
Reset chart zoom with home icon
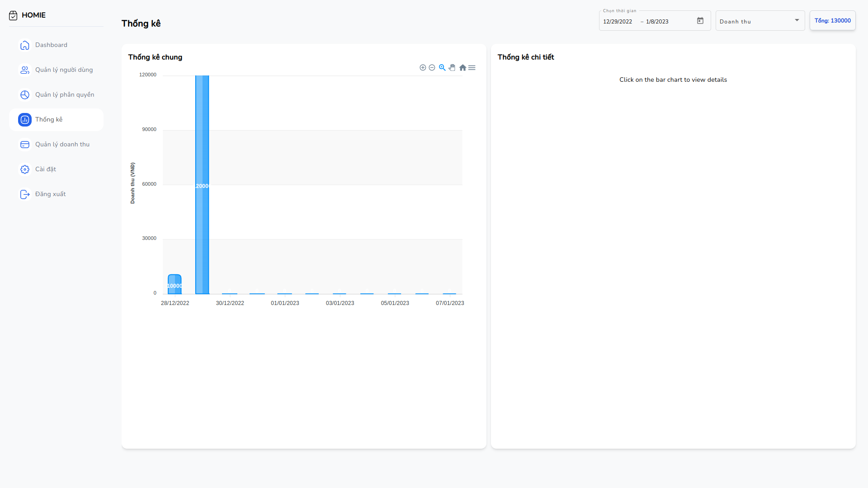coord(462,68)
